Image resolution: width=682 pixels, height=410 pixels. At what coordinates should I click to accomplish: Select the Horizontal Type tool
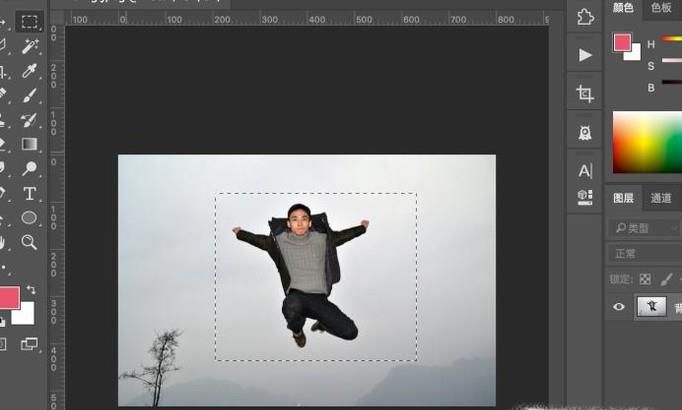tap(30, 193)
